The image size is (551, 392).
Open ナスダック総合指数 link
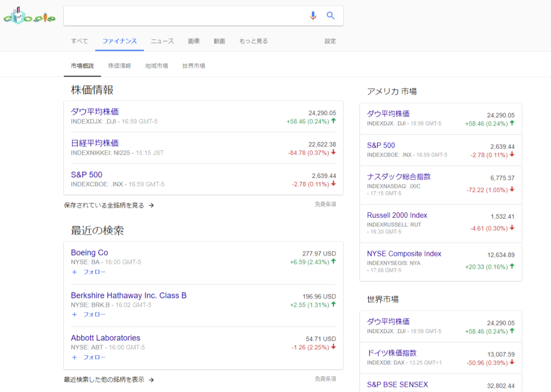(399, 177)
